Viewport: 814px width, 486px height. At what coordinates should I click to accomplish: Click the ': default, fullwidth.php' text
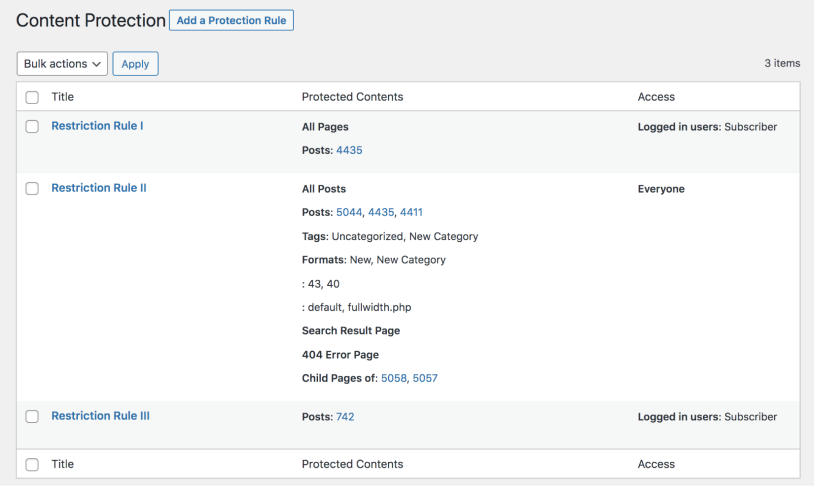coord(357,307)
